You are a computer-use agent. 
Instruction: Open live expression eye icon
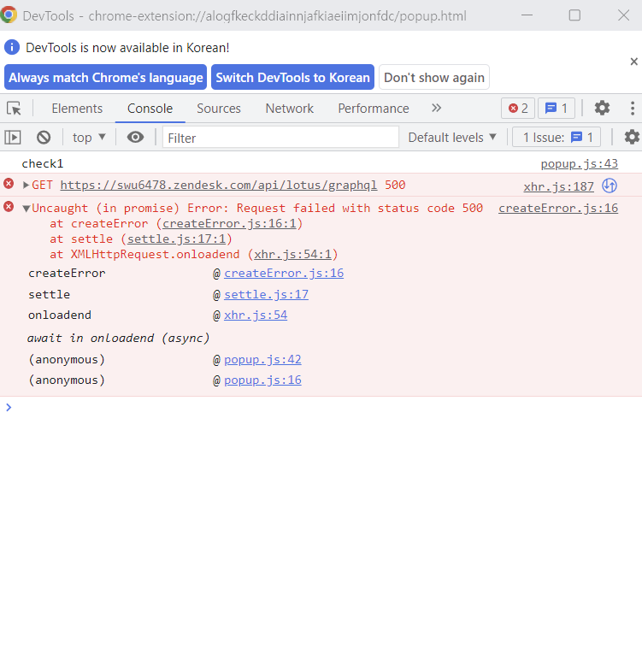pos(135,138)
